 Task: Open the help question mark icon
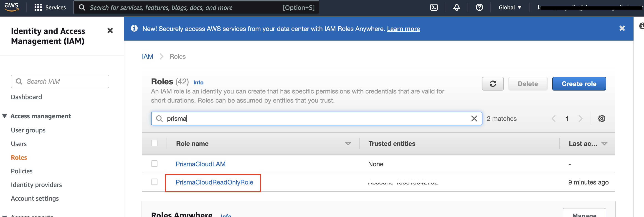(x=479, y=8)
